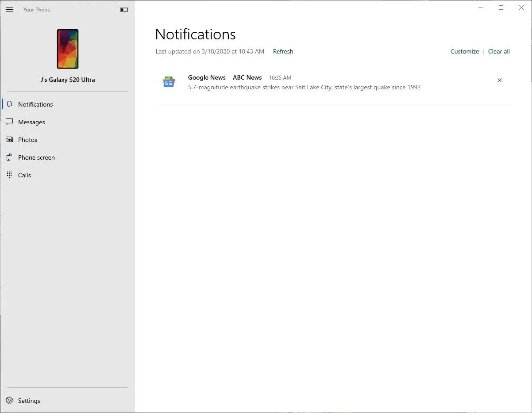Open the Settings label in the sidebar
Image resolution: width=532 pixels, height=413 pixels.
pos(29,401)
